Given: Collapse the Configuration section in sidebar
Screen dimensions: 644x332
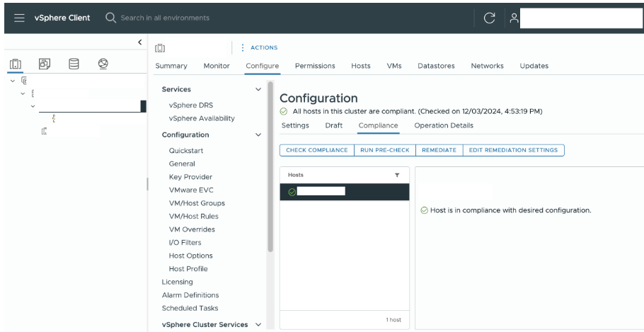Looking at the screenshot, I should pyautogui.click(x=258, y=134).
